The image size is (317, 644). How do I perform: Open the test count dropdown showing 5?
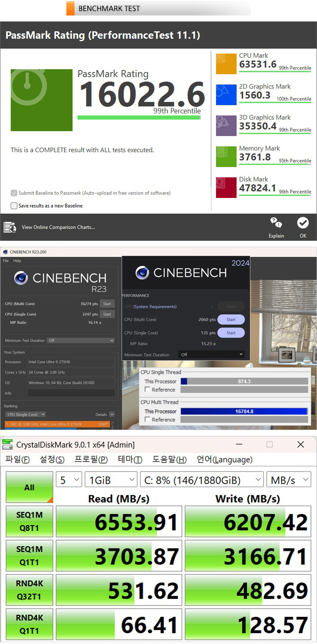click(69, 480)
